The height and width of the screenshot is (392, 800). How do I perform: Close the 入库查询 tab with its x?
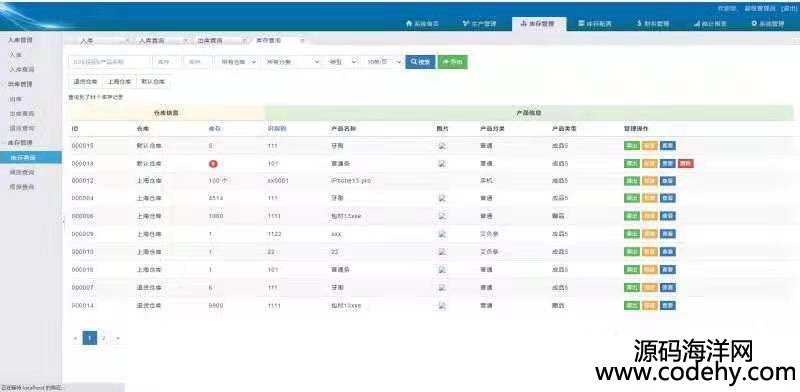point(186,40)
